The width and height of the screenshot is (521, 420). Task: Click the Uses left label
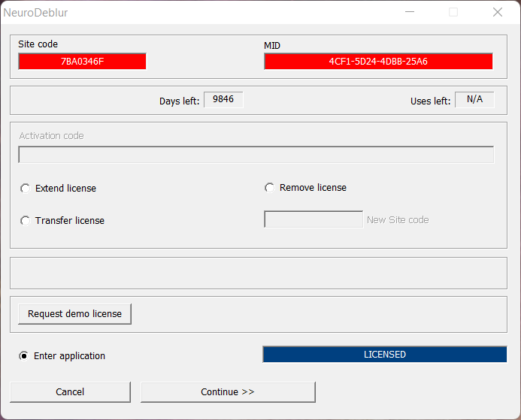[431, 101]
